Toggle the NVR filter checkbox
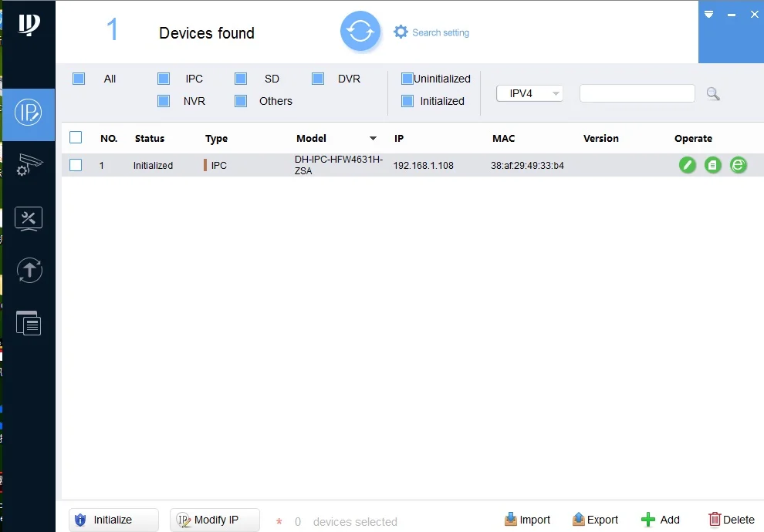The image size is (764, 532). pos(164,101)
